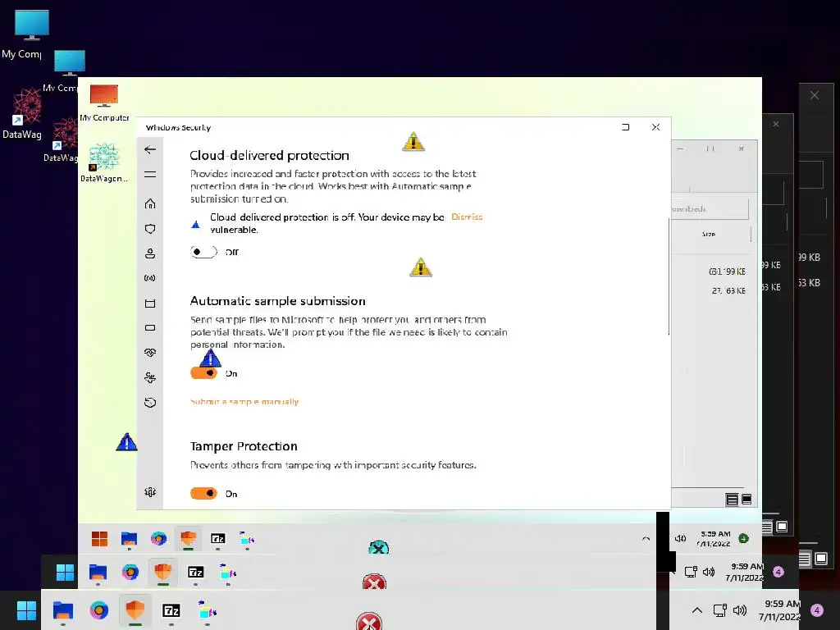The width and height of the screenshot is (840, 630).
Task: Switch light Explorer window to details view
Action: point(732,500)
